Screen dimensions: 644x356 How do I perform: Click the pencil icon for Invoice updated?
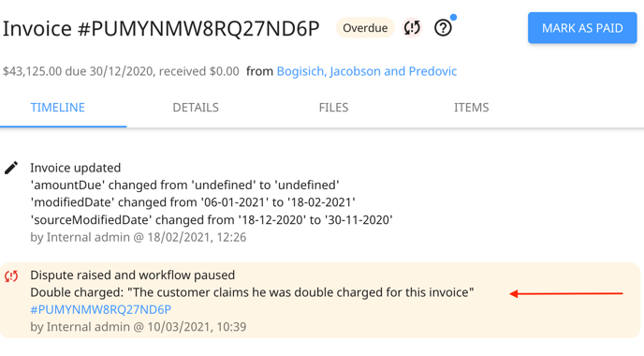coord(11,168)
